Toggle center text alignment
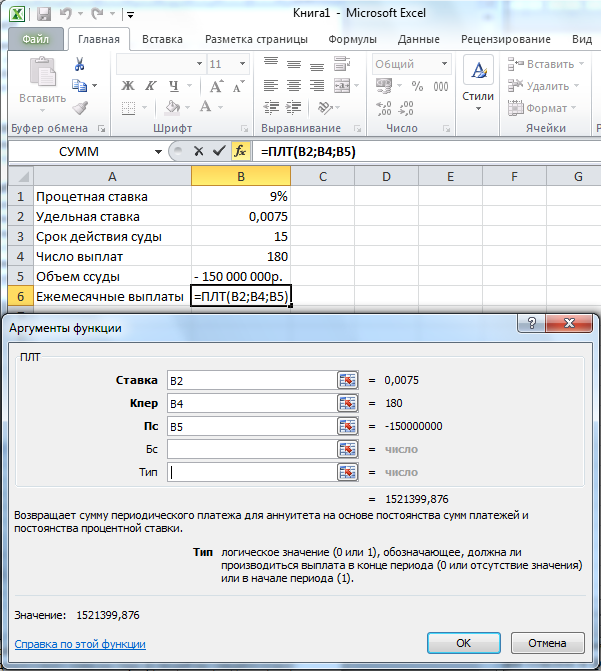Screen dimensions: 601x671 pos(294,86)
